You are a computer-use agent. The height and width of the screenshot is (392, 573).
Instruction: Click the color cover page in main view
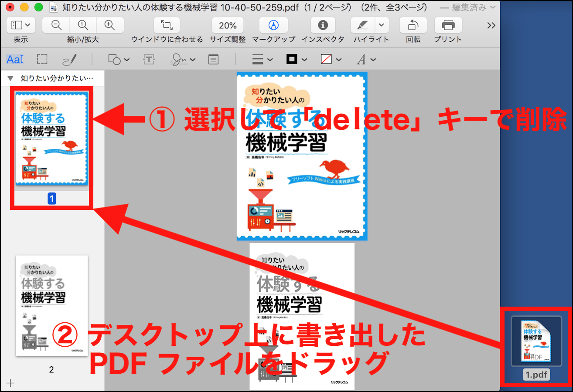(x=302, y=156)
